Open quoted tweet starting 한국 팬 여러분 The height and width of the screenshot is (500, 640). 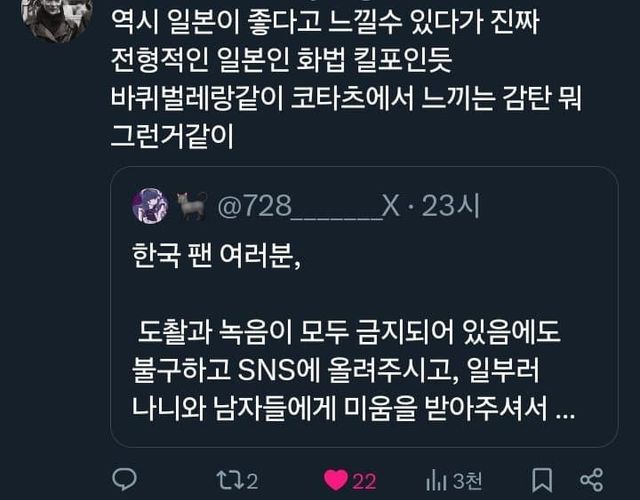click(364, 307)
